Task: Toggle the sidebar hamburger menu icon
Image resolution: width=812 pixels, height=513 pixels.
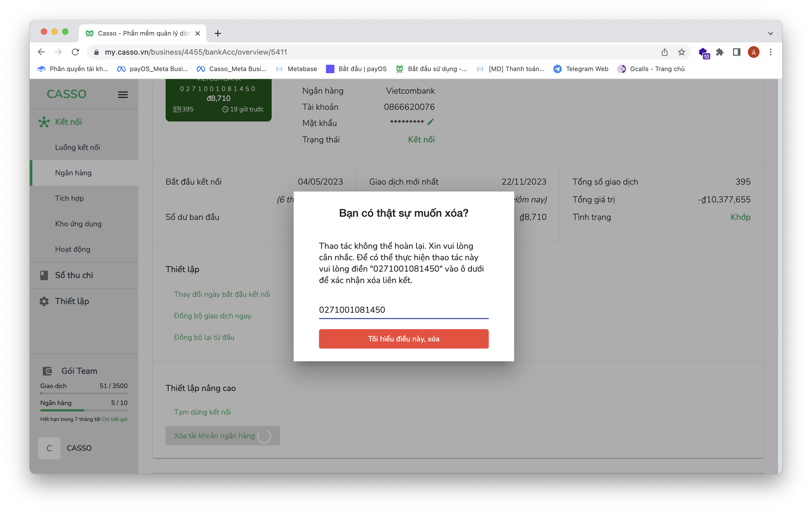Action: [123, 94]
